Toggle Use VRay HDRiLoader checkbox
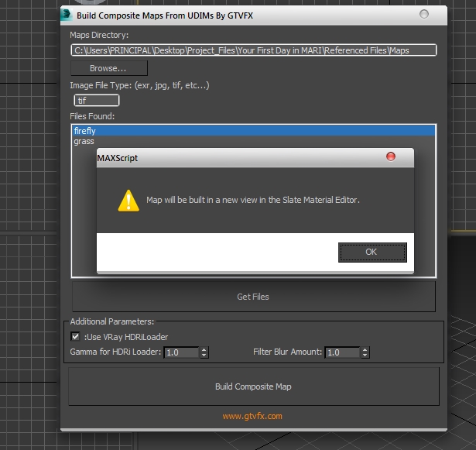This screenshot has height=450, width=476. tap(75, 336)
